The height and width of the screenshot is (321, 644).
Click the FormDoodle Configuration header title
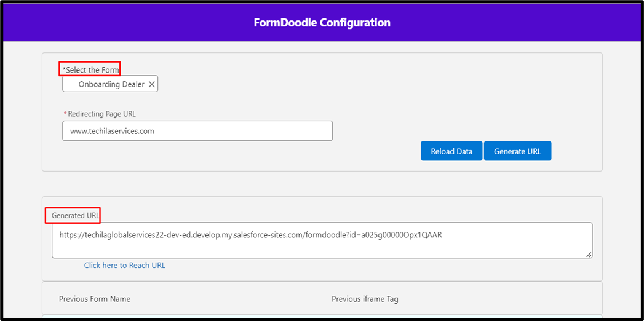tap(322, 23)
